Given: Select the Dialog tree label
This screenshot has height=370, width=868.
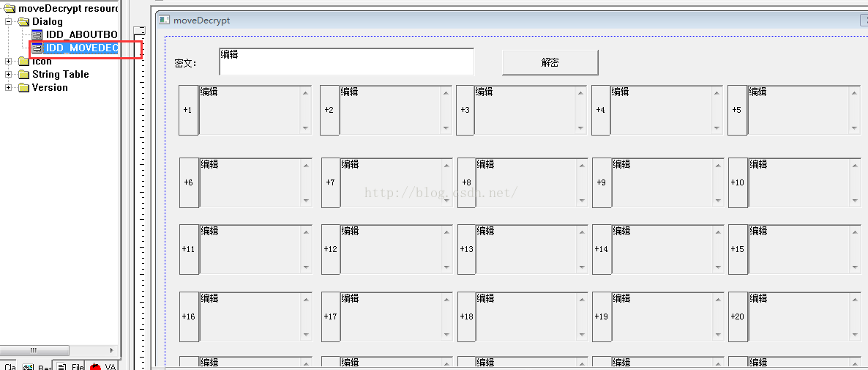Looking at the screenshot, I should coord(47,21).
